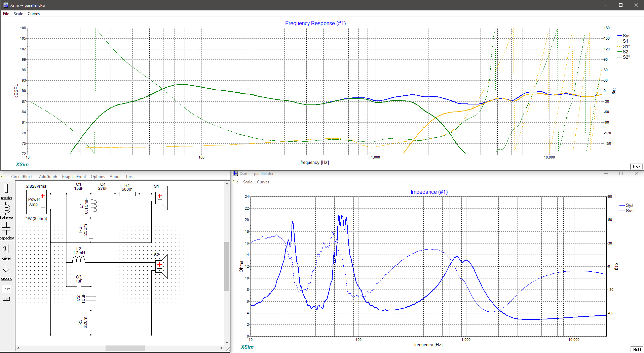Viewport: 644px width, 353px height.
Task: Select inductor L1 0.15mH in schematic
Action: (93, 206)
